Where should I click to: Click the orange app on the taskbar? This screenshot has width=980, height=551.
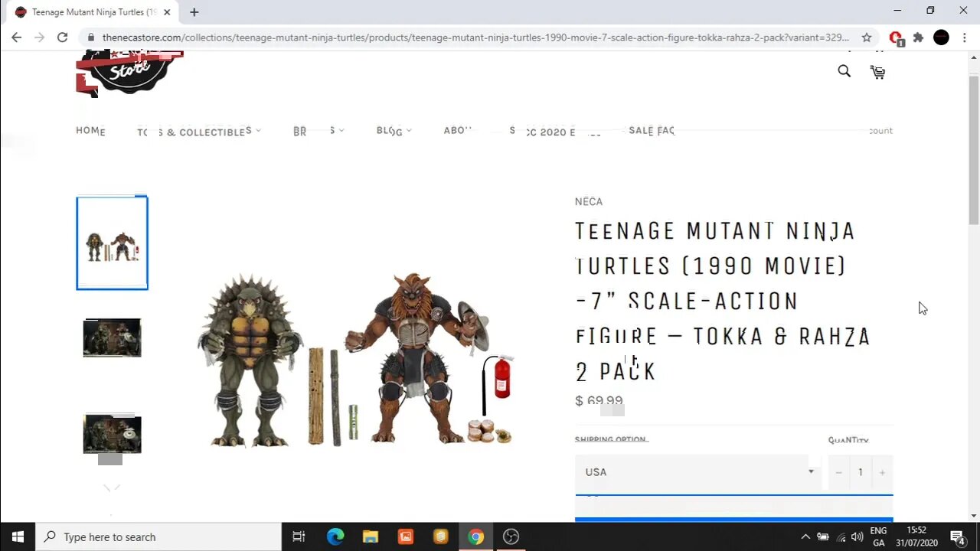click(x=406, y=536)
